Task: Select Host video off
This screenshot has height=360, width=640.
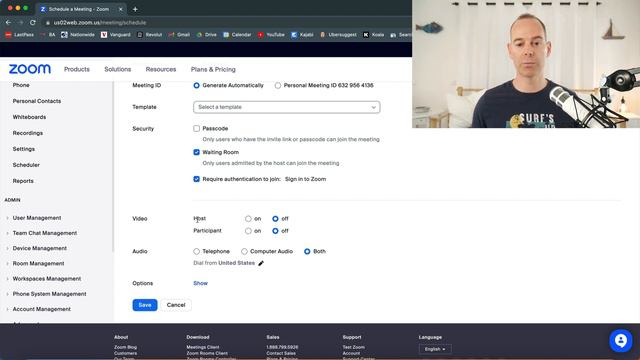Action: (275, 219)
